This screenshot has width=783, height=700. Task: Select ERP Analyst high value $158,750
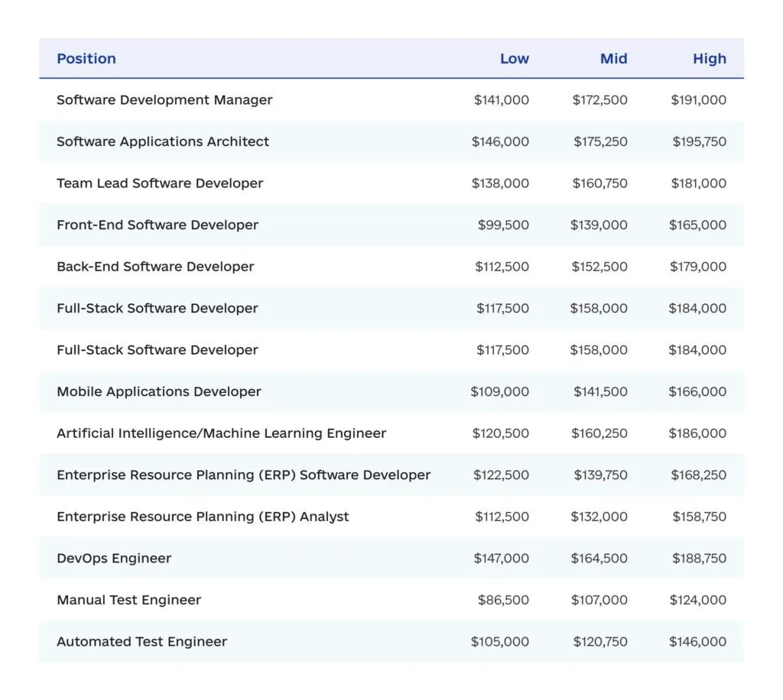point(699,517)
